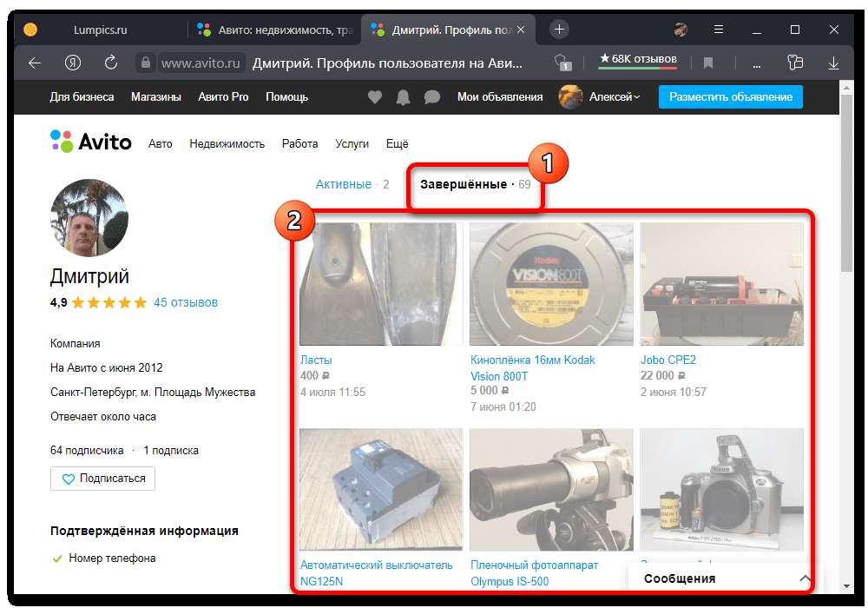Open the Jobo CPE2 listing link
Screen dimensions: 868x608
pos(668,360)
